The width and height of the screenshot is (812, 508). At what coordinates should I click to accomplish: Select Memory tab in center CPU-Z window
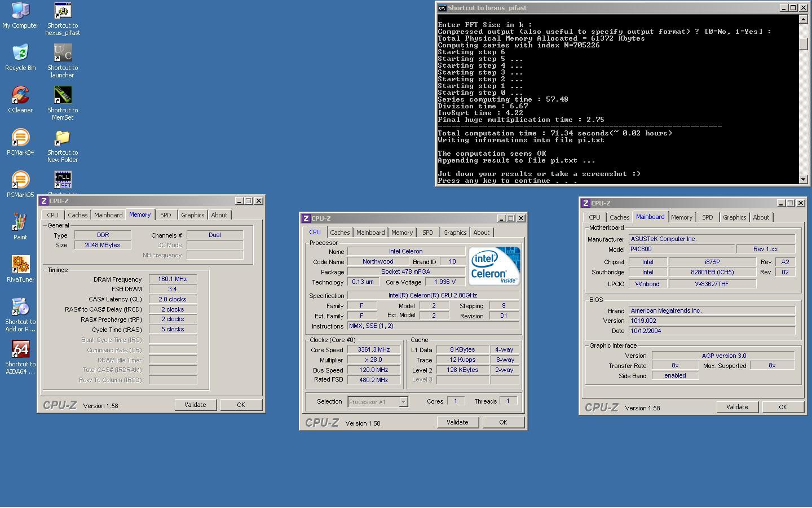(x=402, y=233)
